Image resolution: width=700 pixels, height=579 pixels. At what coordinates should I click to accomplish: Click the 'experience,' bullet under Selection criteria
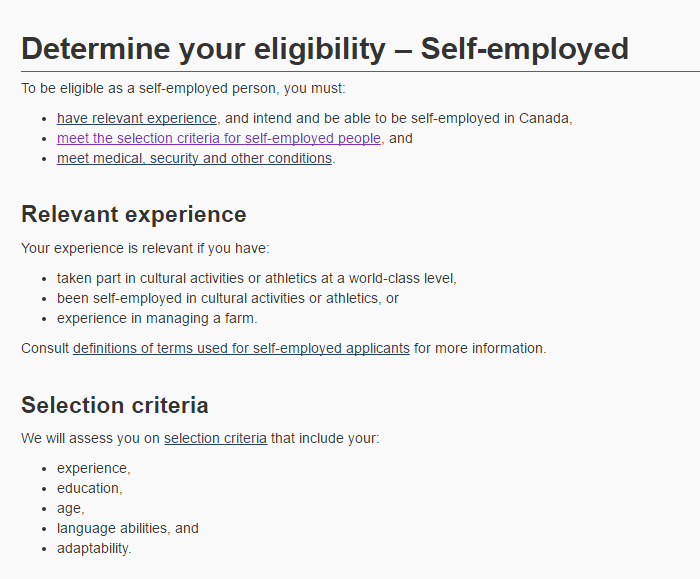pyautogui.click(x=93, y=468)
